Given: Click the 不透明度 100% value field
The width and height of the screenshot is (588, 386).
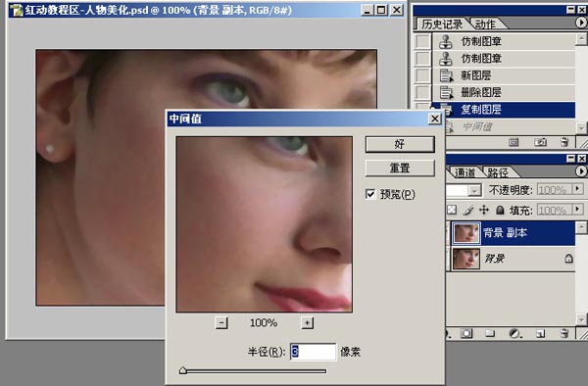Looking at the screenshot, I should click(555, 190).
